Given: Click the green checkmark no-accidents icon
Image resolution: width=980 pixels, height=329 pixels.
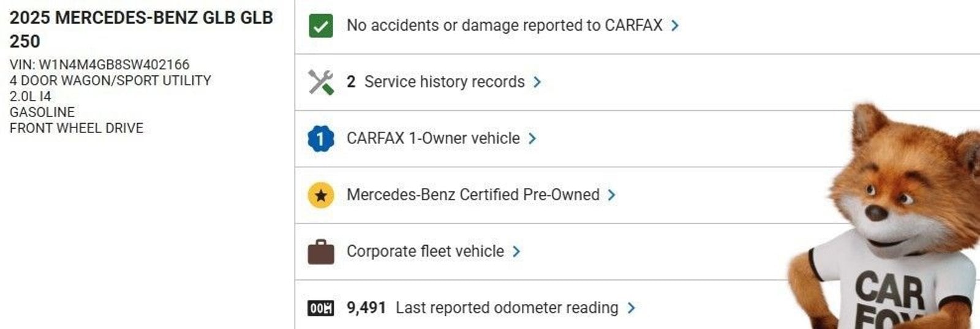Looking at the screenshot, I should click(321, 26).
